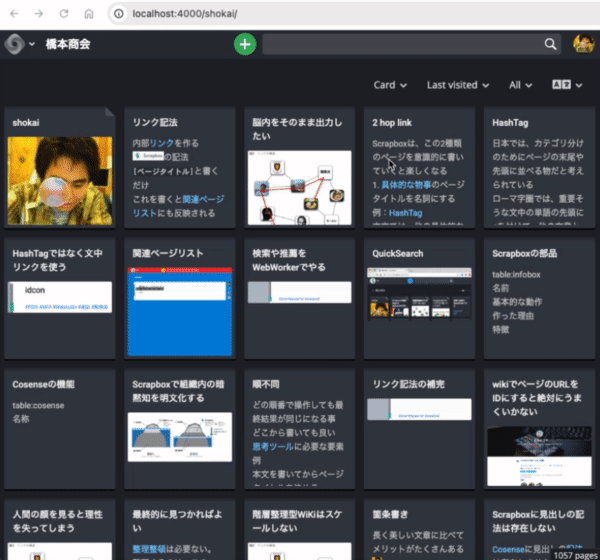
Task: Open the QuickSearch card
Action: [x=419, y=299]
